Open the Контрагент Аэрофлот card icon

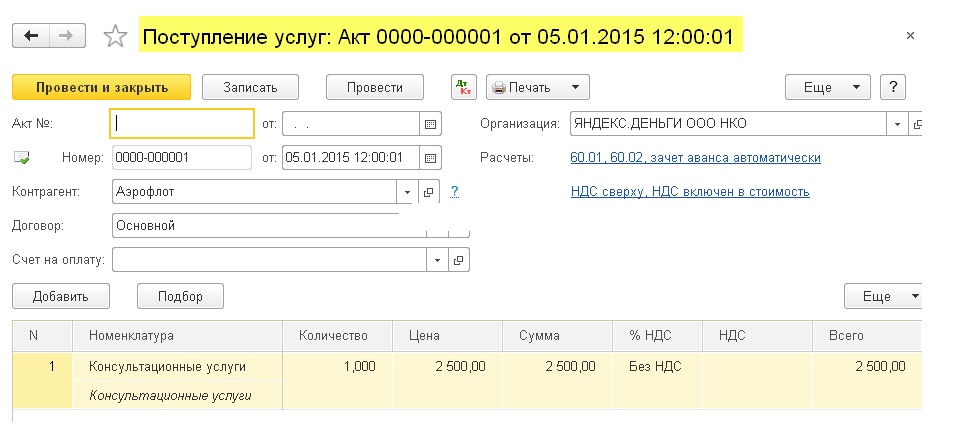[428, 192]
